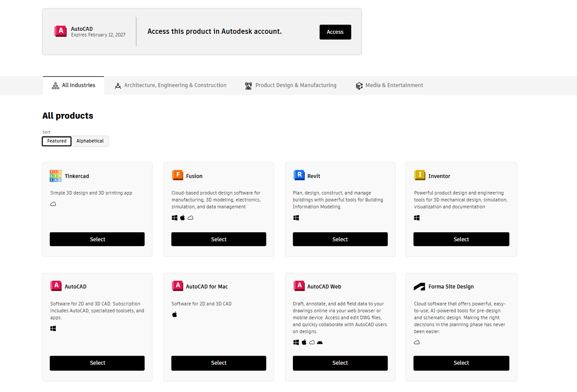Switch to Architecture, Engineering & Construction tab
This screenshot has width=577, height=392.
(x=170, y=85)
